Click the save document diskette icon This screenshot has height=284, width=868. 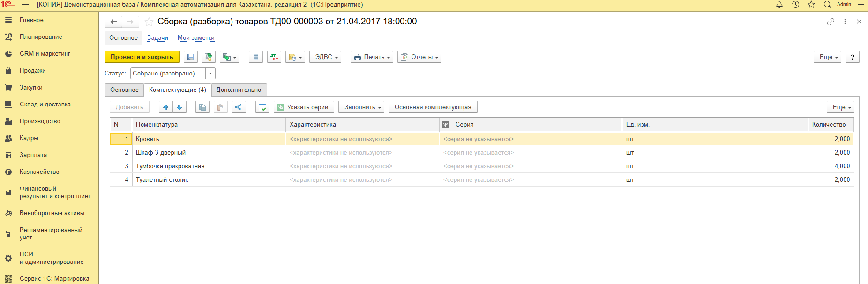(x=191, y=57)
